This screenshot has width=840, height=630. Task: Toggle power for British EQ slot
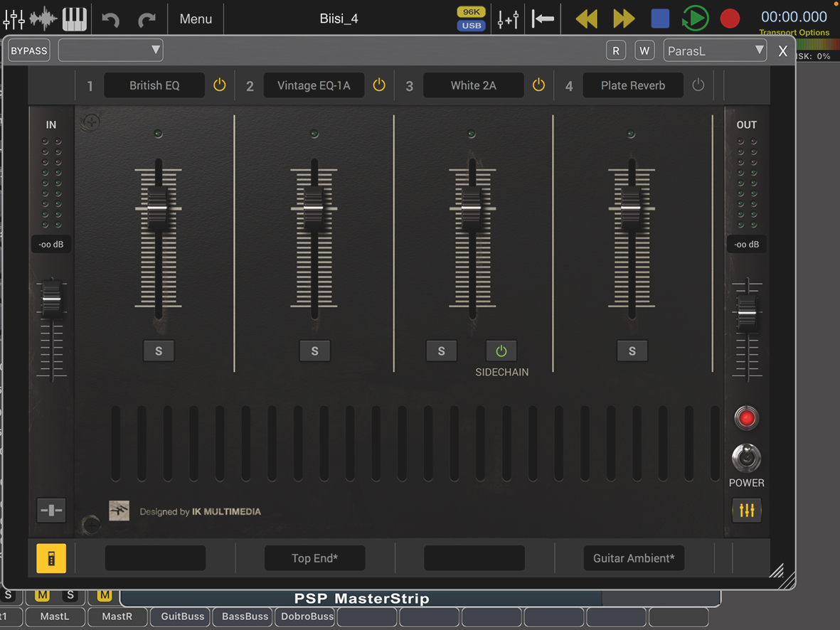point(220,85)
